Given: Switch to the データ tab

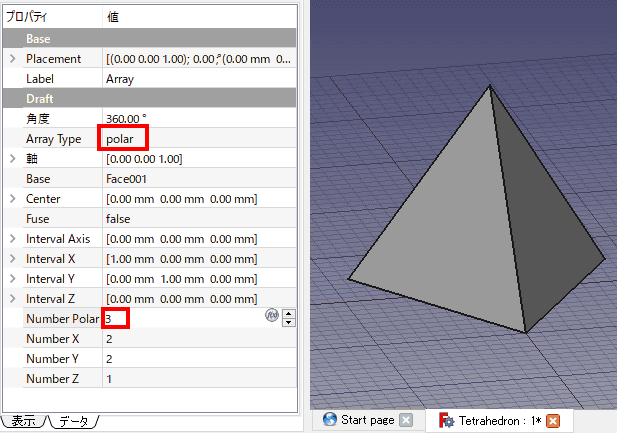Looking at the screenshot, I should point(74,421).
